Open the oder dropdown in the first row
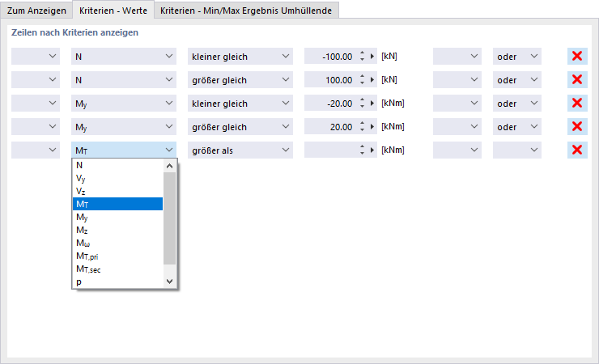 [517, 57]
